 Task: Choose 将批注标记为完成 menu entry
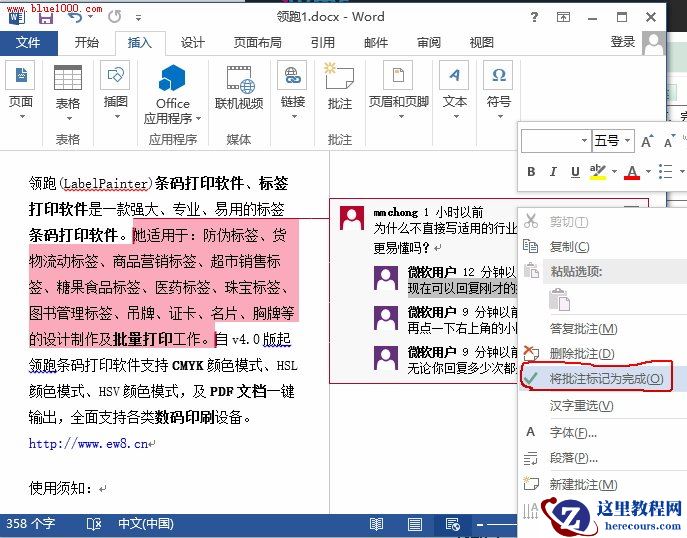(x=606, y=379)
